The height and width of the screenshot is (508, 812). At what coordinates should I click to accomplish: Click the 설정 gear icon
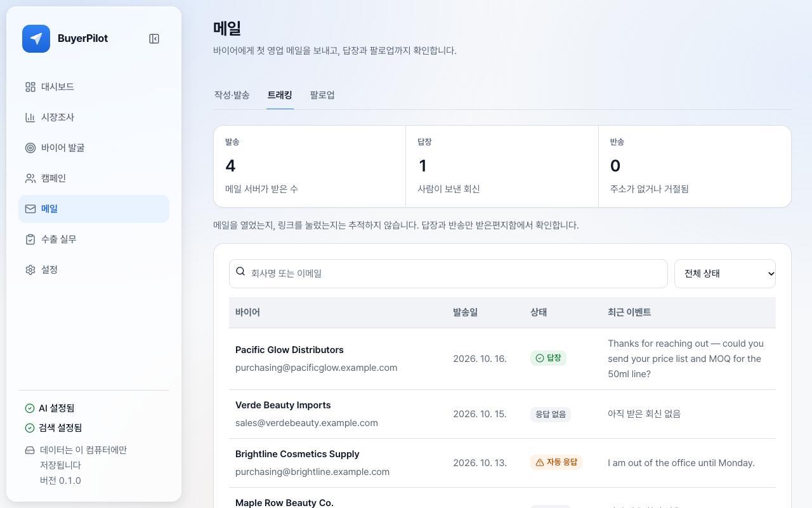tap(30, 270)
